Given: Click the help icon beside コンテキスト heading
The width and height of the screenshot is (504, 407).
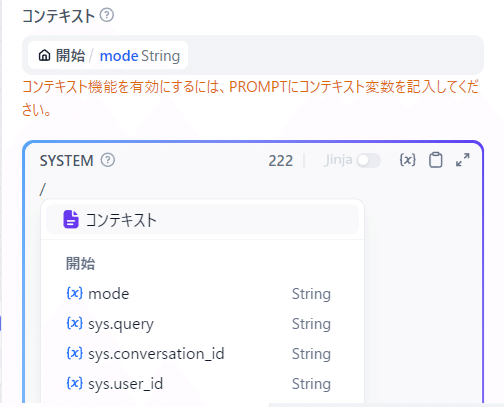Looking at the screenshot, I should 107,15.
